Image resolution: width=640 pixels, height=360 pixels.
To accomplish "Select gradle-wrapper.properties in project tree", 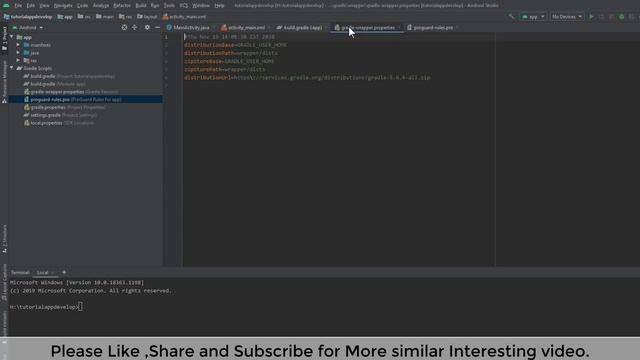I will click(71, 92).
